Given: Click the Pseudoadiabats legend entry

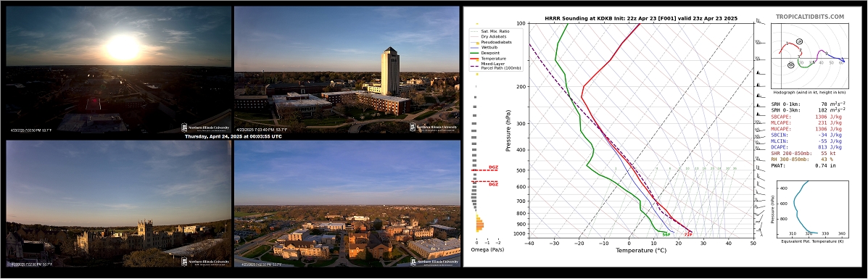Looking at the screenshot, I should 490,41.
